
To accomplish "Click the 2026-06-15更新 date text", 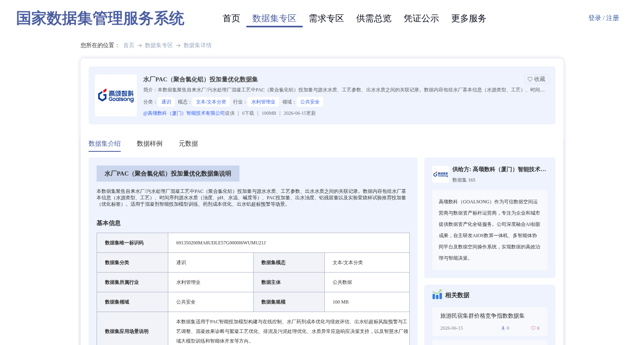I will pos(300,114).
